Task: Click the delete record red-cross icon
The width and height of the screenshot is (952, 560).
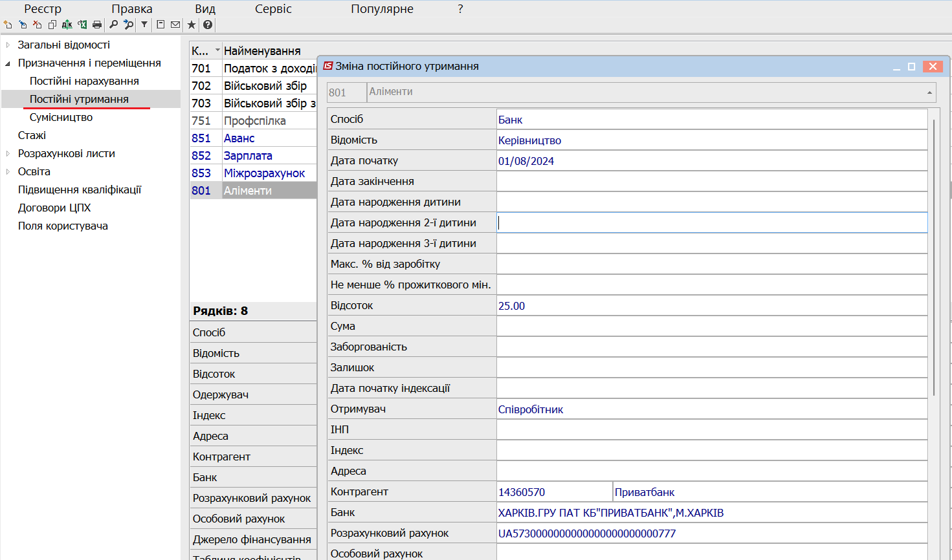Action: 38,25
